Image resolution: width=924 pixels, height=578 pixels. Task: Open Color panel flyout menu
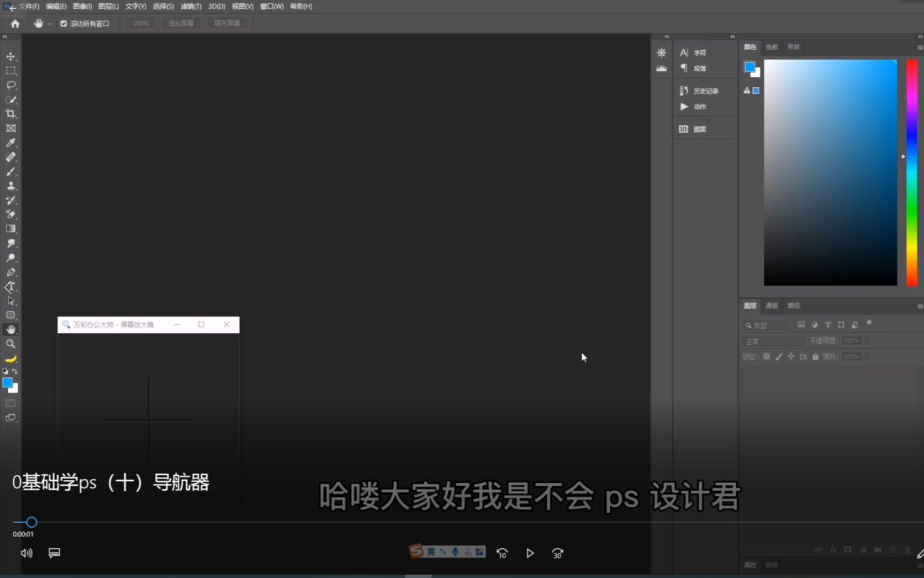click(920, 48)
